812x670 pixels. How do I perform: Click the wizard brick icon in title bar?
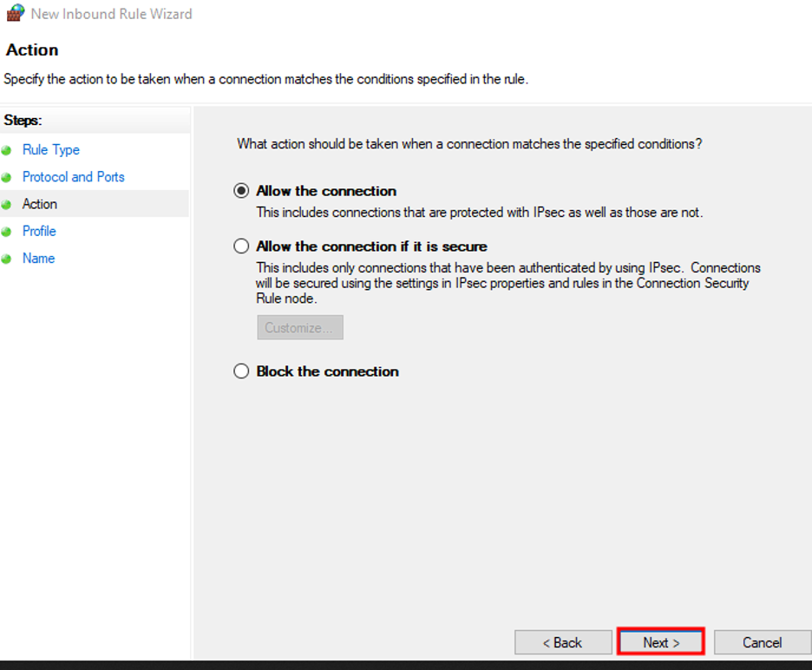(x=14, y=13)
